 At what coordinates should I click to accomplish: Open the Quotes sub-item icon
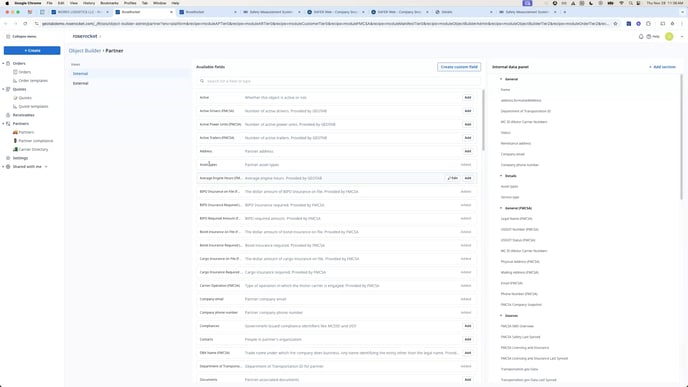click(15, 98)
